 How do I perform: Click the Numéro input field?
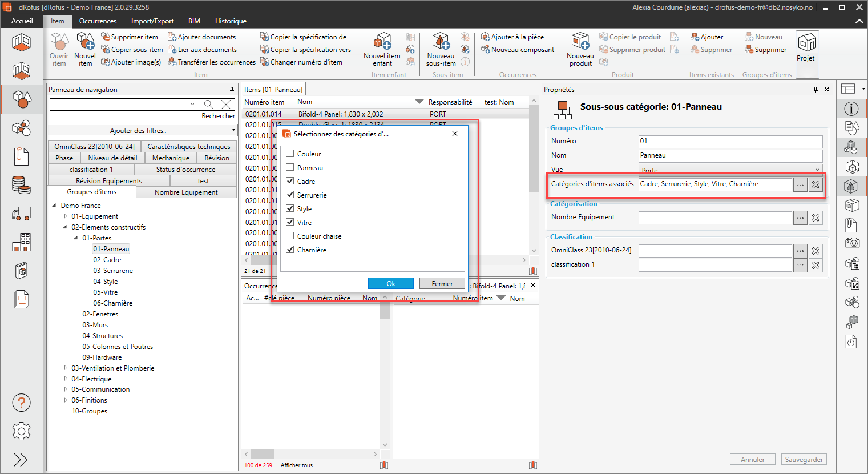coord(730,141)
